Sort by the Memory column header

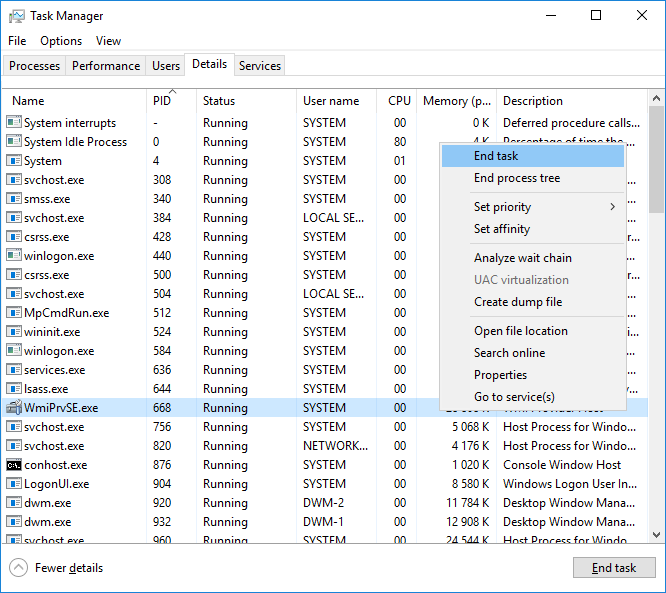click(456, 101)
